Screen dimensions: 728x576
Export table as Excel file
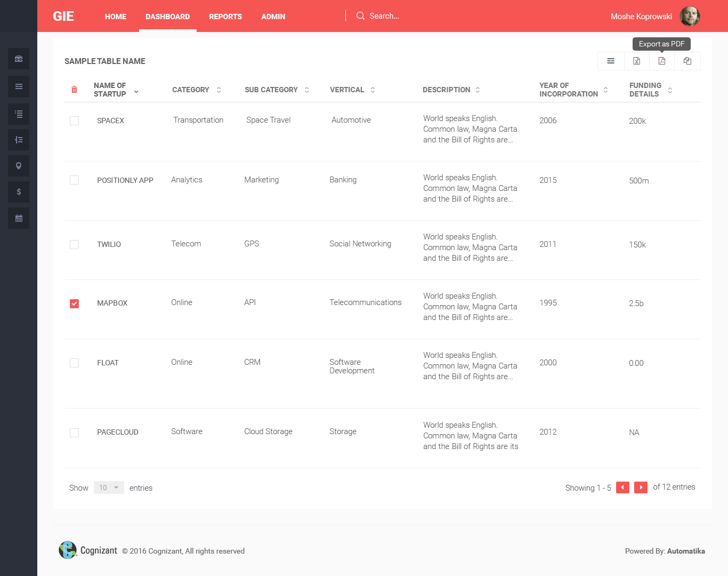636,61
